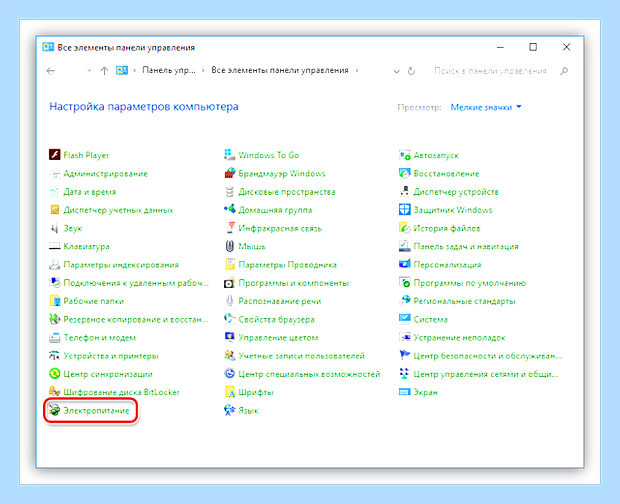Open Региональные стандарты link
This screenshot has height=504, width=620.
click(x=464, y=301)
